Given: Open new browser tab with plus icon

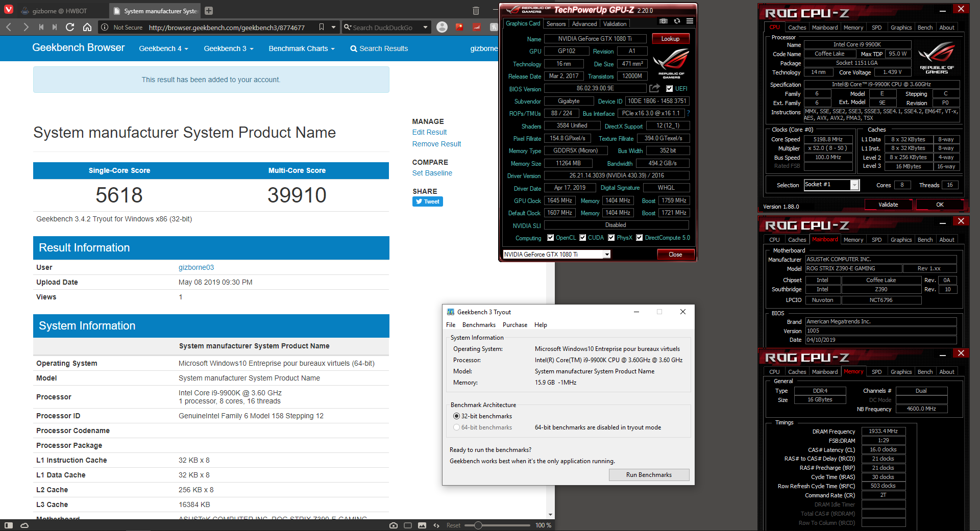Looking at the screenshot, I should 209,11.
